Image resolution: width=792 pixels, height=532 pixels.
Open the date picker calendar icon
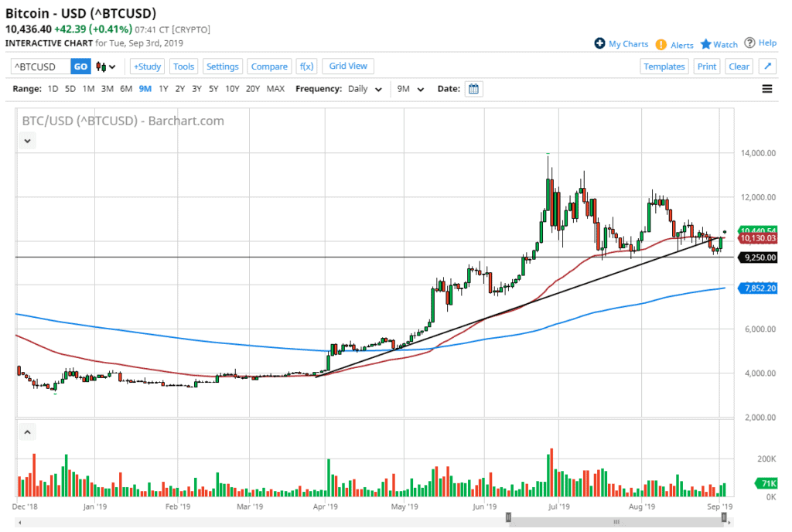(x=474, y=89)
